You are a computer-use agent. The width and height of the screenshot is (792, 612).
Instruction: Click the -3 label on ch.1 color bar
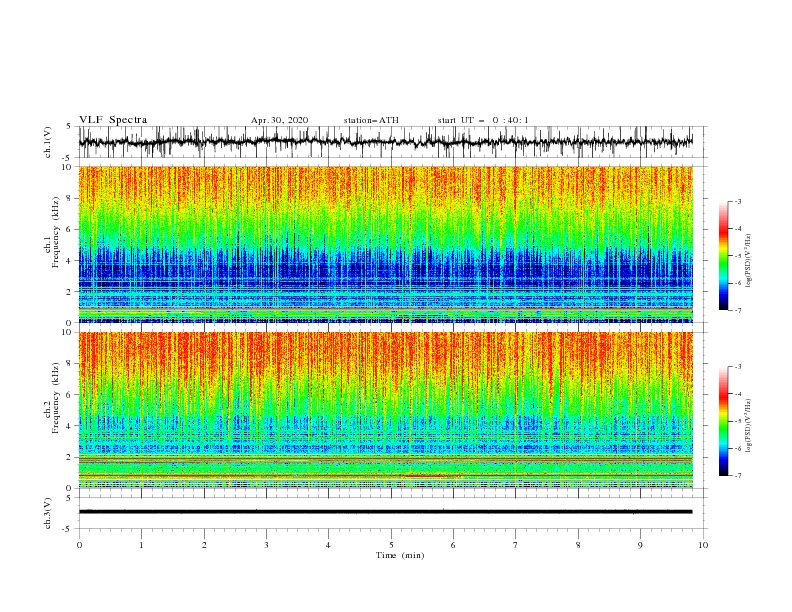738,202
